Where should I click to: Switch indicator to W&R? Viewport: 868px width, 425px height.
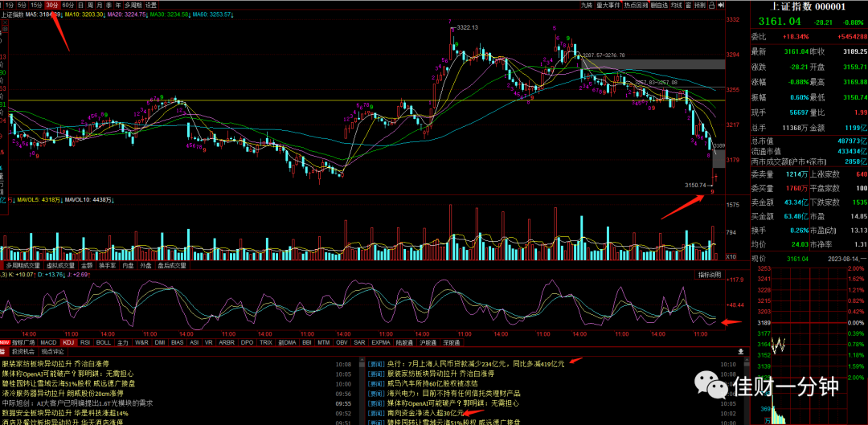(x=141, y=342)
